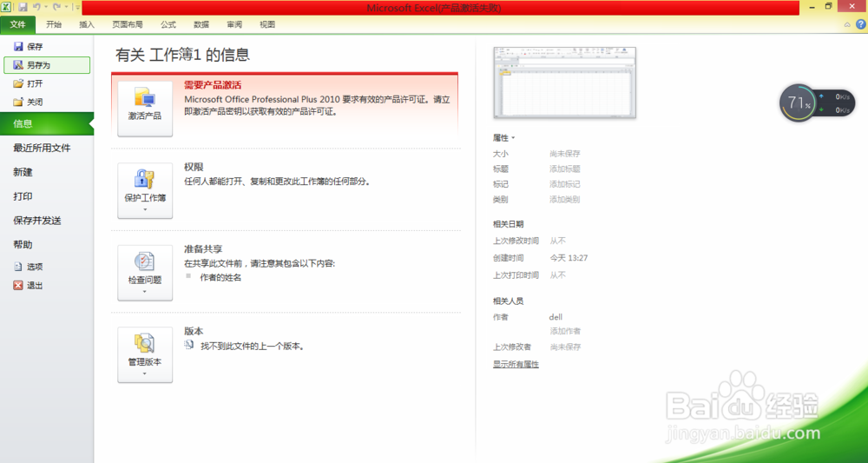The image size is (868, 463).
Task: Open 检查问题 dropdown button
Action: coord(145,273)
